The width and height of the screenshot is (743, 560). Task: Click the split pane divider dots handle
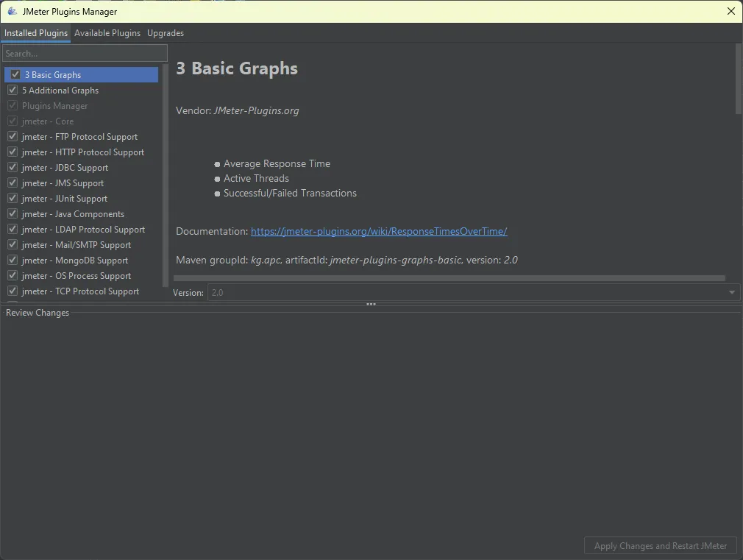click(371, 304)
